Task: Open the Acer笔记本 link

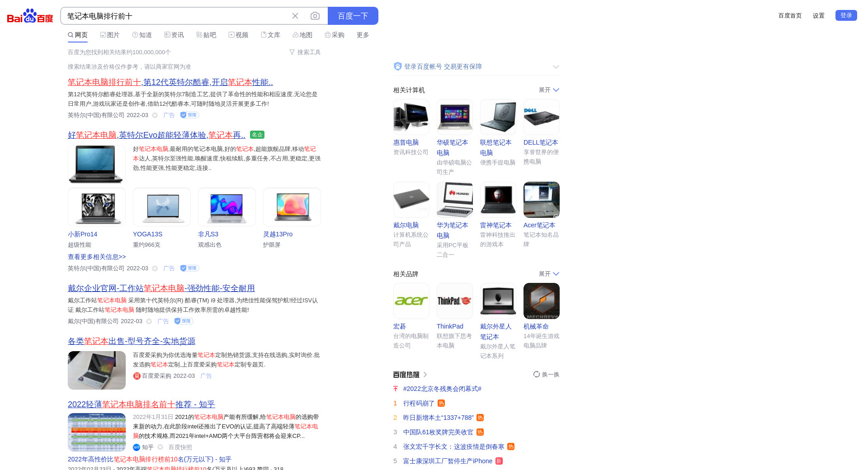Action: click(x=539, y=225)
